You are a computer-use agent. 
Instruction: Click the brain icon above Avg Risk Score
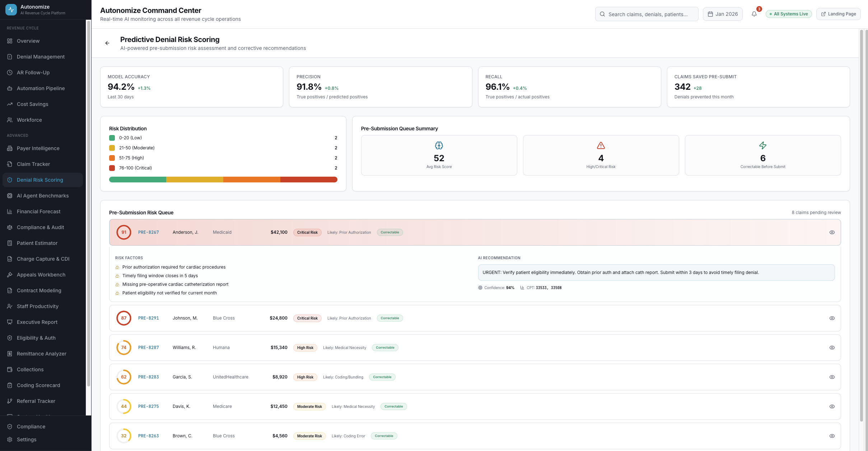439,145
